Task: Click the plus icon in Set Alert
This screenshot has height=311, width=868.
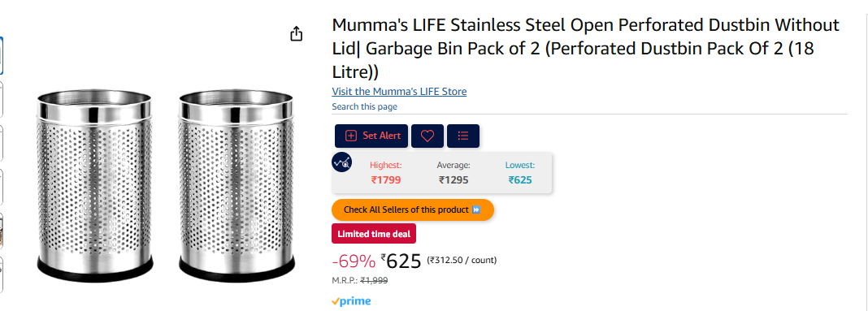Action: [351, 136]
